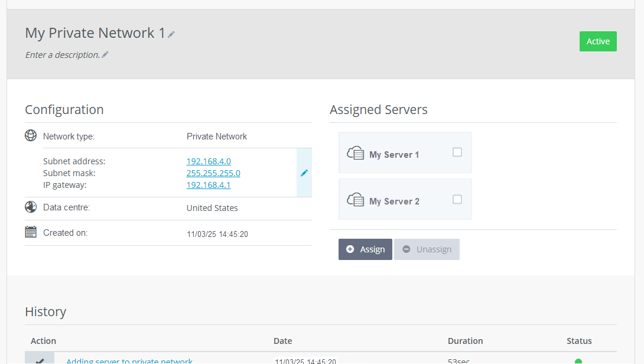The height and width of the screenshot is (364, 644).
Task: Click the My Server 1 label
Action: tap(394, 155)
